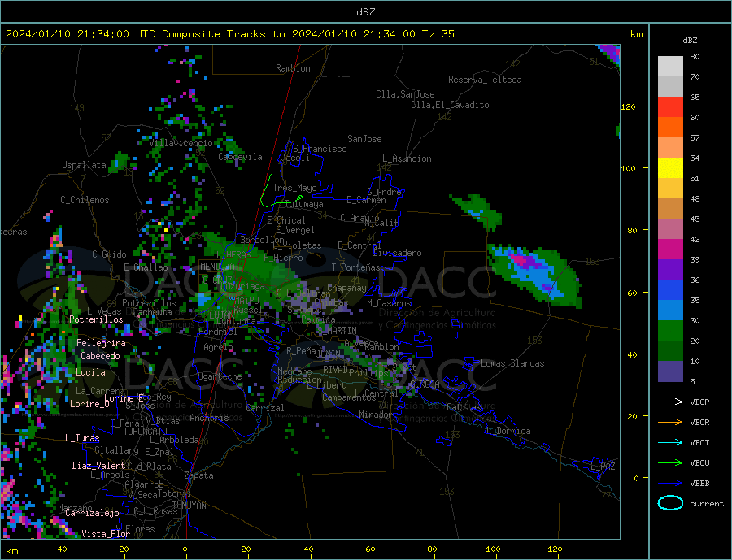
Task: Click the orange VBCR arrow in legend
Action: pyautogui.click(x=670, y=423)
